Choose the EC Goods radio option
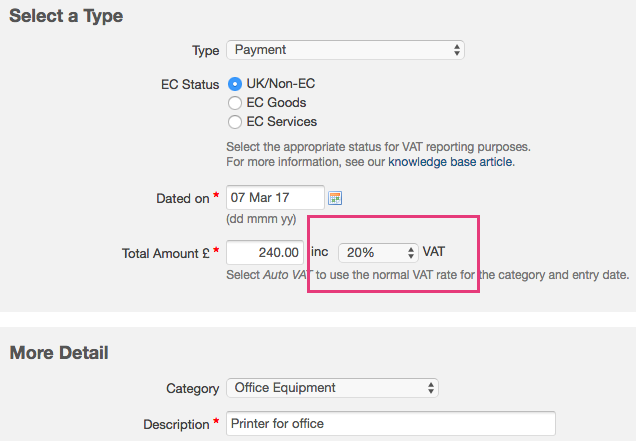 (x=235, y=102)
